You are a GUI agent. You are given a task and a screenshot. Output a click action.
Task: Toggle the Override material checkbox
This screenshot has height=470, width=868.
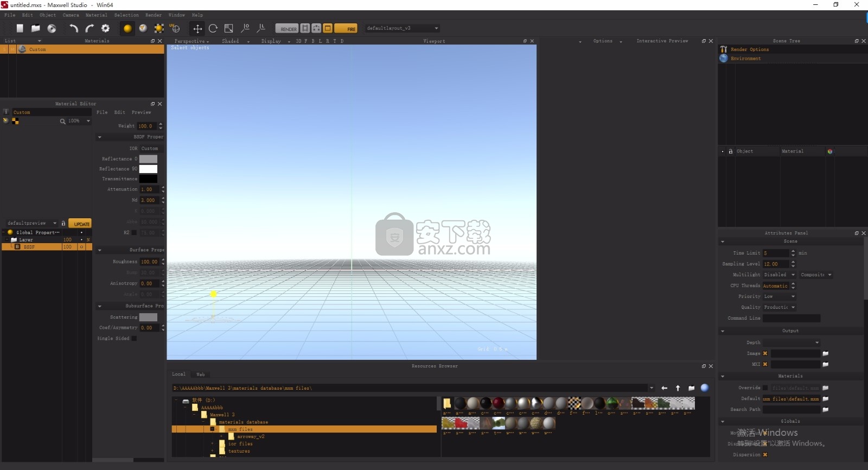pos(765,388)
